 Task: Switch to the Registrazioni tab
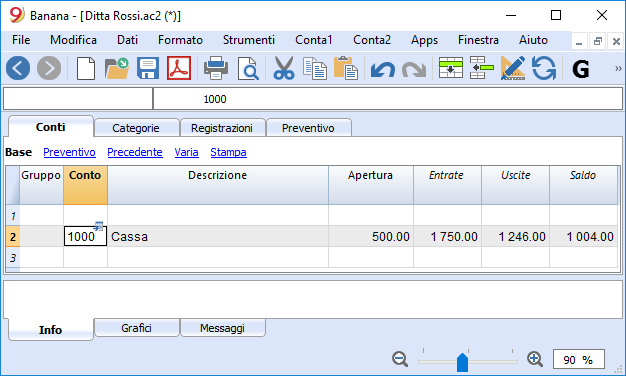[x=222, y=128]
